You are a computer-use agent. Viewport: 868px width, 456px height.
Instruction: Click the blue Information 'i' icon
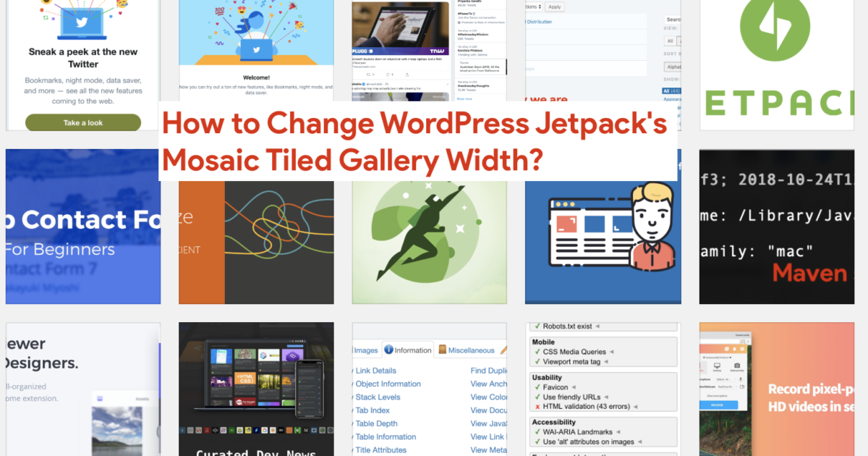point(388,350)
